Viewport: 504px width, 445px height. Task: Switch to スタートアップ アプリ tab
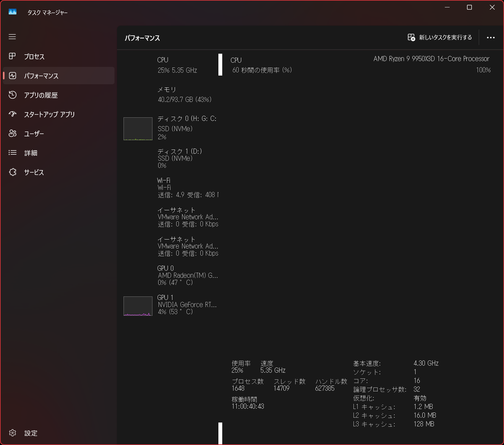point(59,114)
